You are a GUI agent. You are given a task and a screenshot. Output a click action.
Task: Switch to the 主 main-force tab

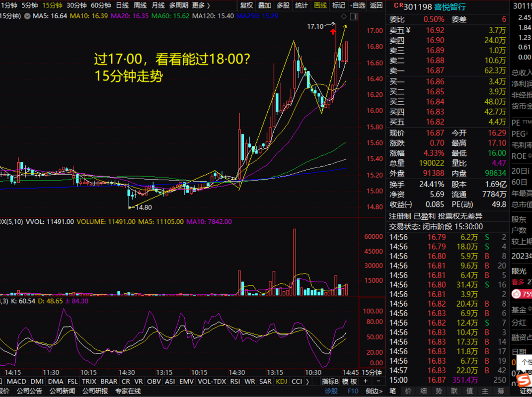coord(485,391)
